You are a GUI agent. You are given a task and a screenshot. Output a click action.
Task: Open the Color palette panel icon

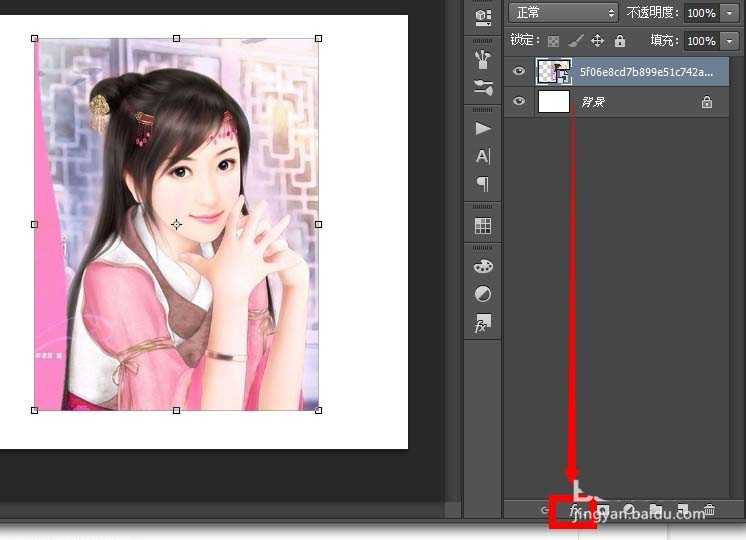[x=483, y=267]
